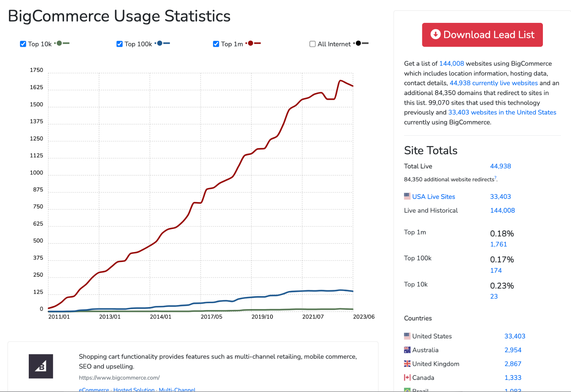Click the download arrow icon in red button
This screenshot has width=571, height=392.
435,34
